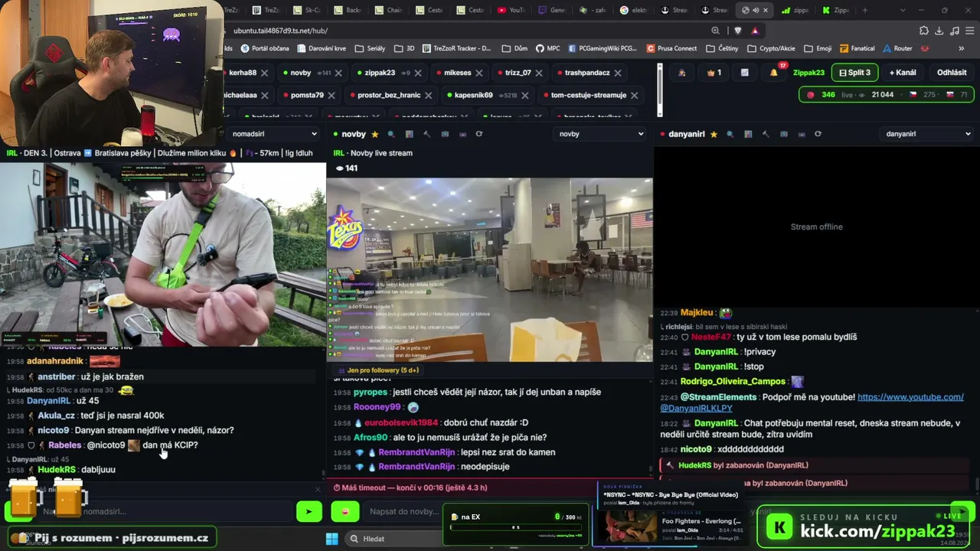980x551 pixels.
Task: Open the emoji picker next to novby input
Action: point(345,511)
